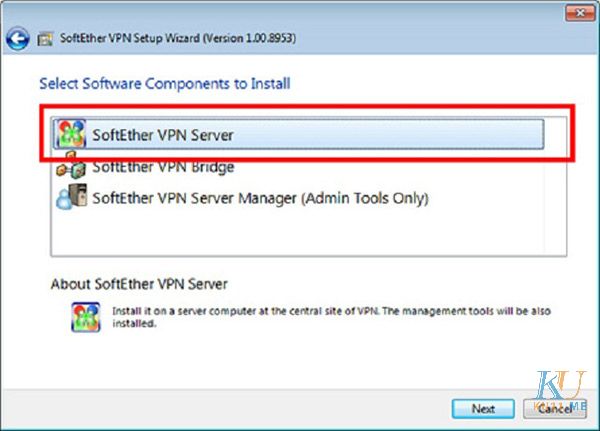
Task: Click the SoftEther VPN Server icon
Action: point(70,134)
